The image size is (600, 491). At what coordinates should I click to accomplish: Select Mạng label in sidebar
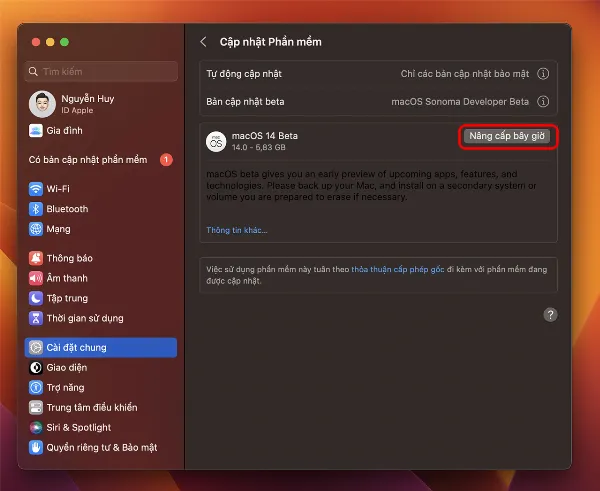coord(59,229)
